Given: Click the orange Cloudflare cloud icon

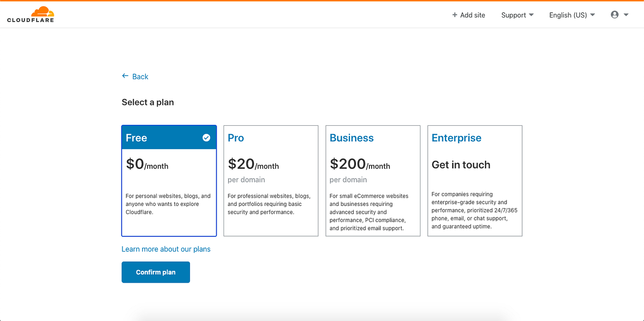Looking at the screenshot, I should (x=43, y=10).
